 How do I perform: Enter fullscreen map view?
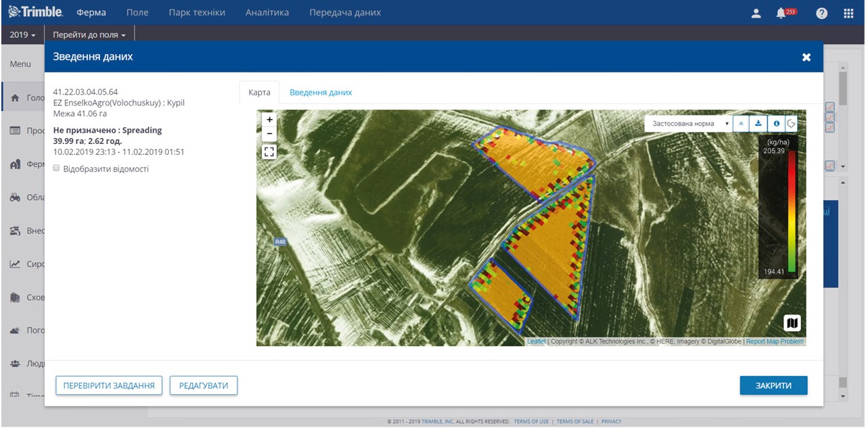pyautogui.click(x=269, y=152)
